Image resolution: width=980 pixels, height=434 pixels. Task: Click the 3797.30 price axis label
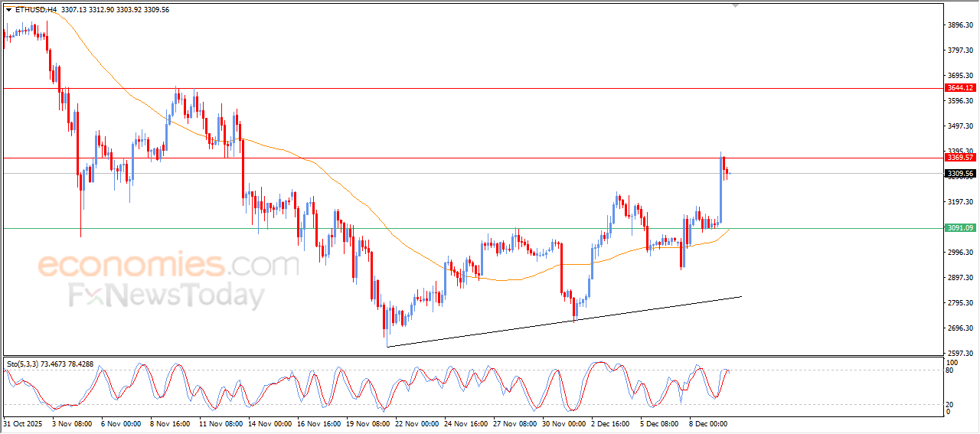960,51
